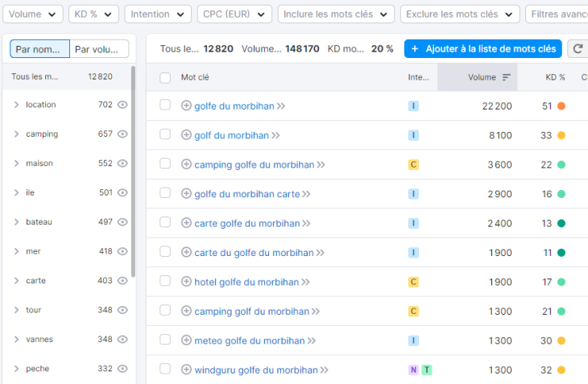Screen dimensions: 588x384
Task: Open the CPC (EUR) filter dropdown
Action: (234, 14)
